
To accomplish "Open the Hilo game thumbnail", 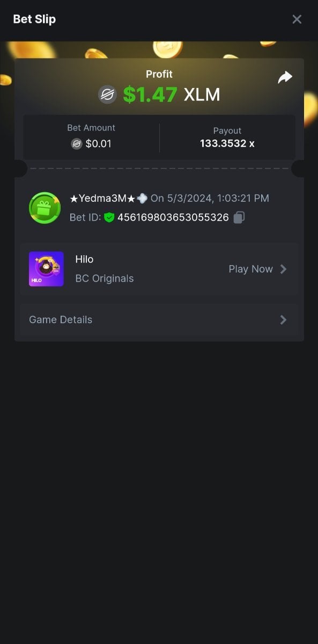I will tap(46, 269).
